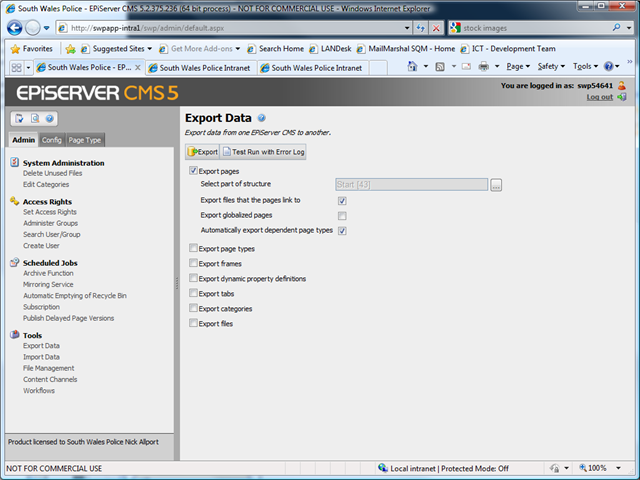Open help icon in the left panel toolbar
This screenshot has width=640, height=480.
(49, 119)
